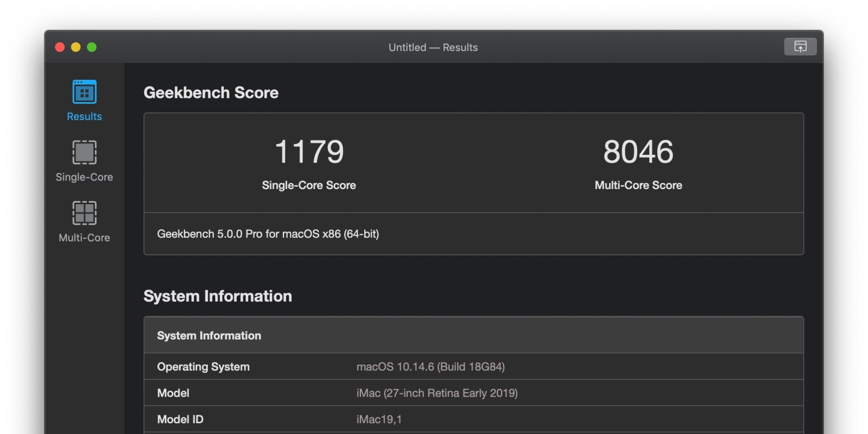868x434 pixels.
Task: Minimize window using the yellow button
Action: [76, 47]
